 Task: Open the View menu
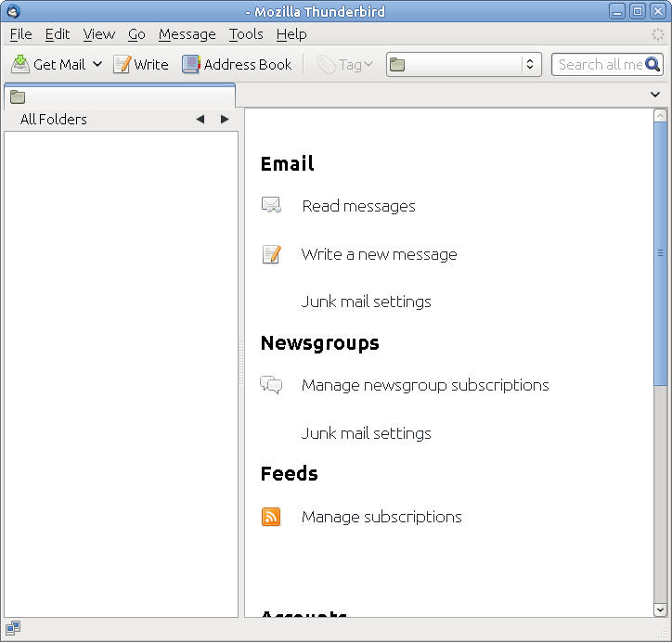click(99, 34)
